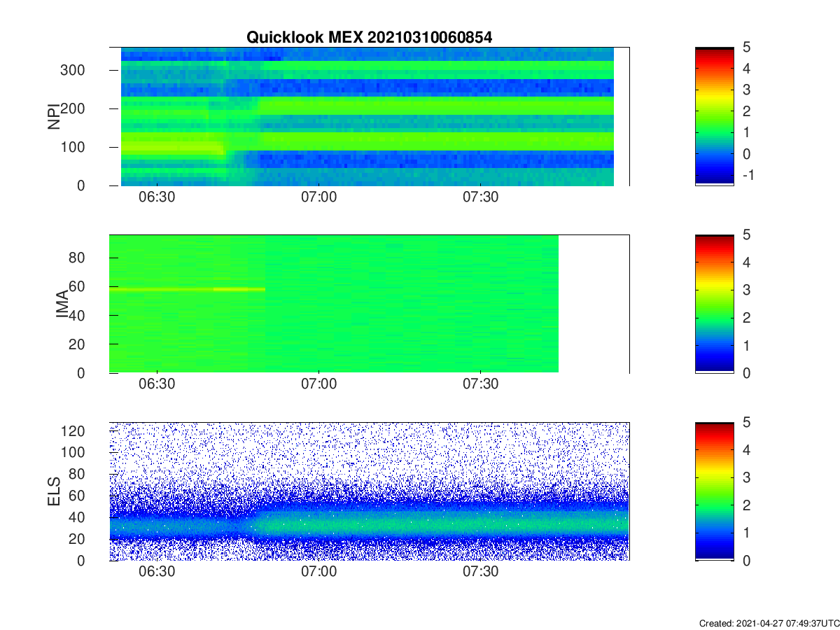Click the '06:30' tick under IMA panel

157,385
